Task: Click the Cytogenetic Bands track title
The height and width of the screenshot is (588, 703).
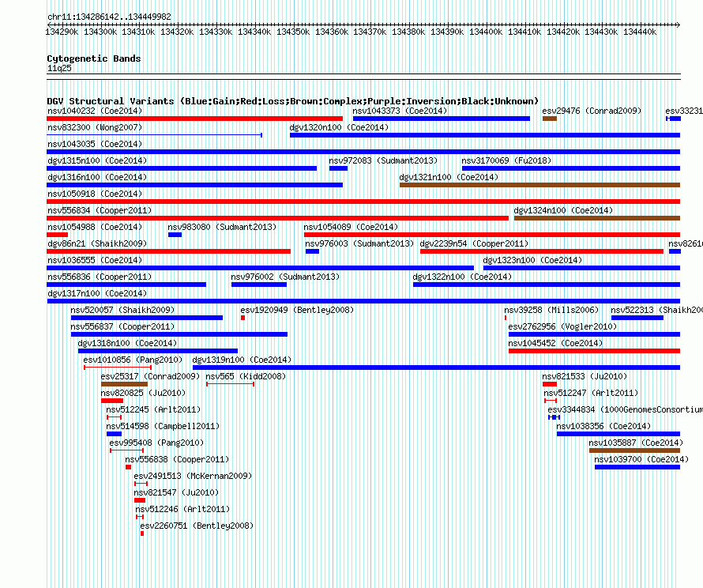Action: (94, 58)
